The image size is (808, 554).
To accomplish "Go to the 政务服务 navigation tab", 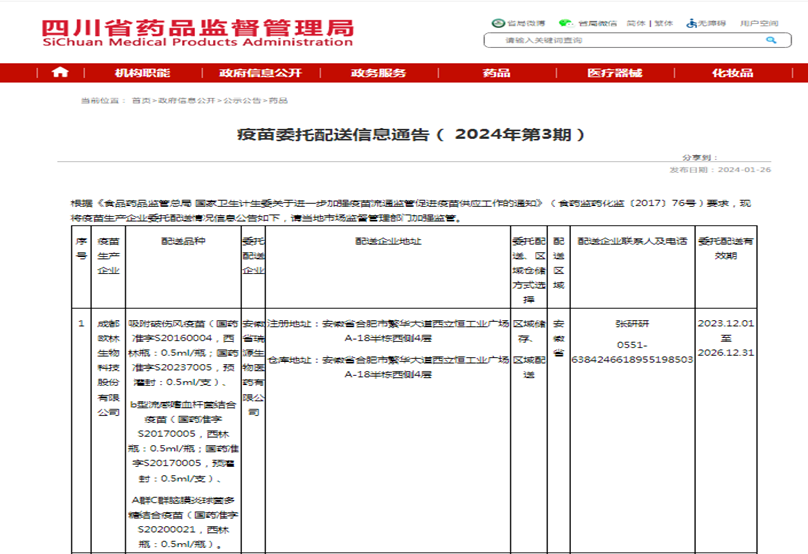I will coord(378,73).
